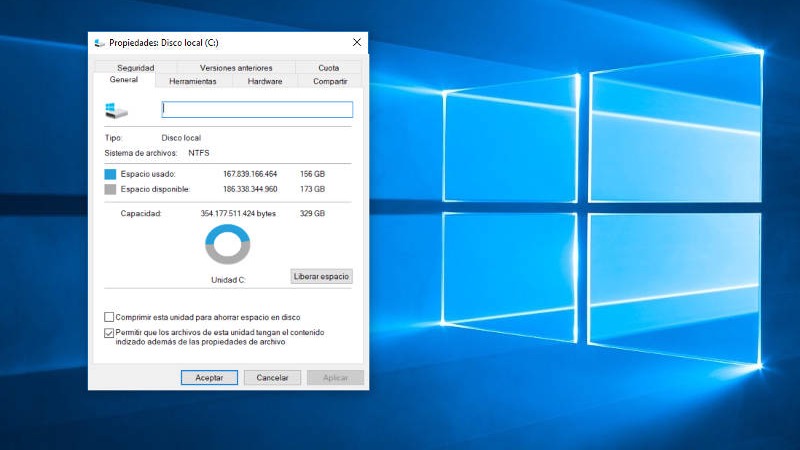This screenshot has height=450, width=800.
Task: Enable Comprimir esta unidad checkbox
Action: coord(109,317)
